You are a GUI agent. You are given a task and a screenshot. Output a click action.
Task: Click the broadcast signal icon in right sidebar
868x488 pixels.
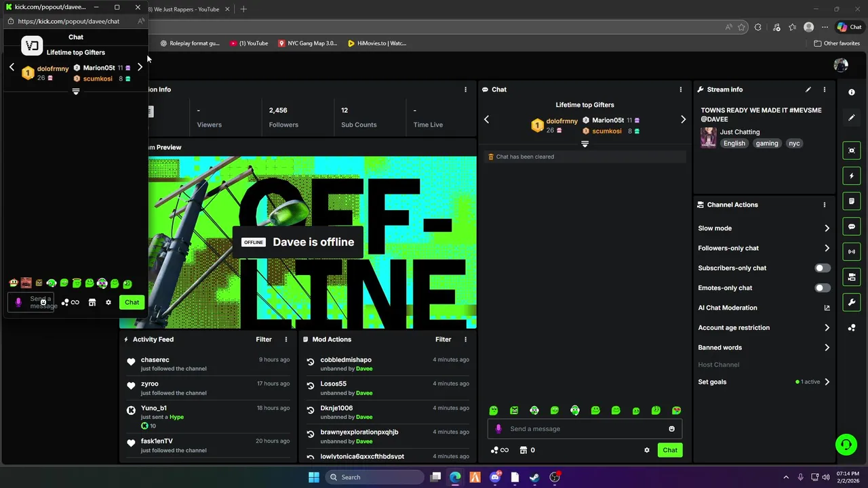[852, 251]
